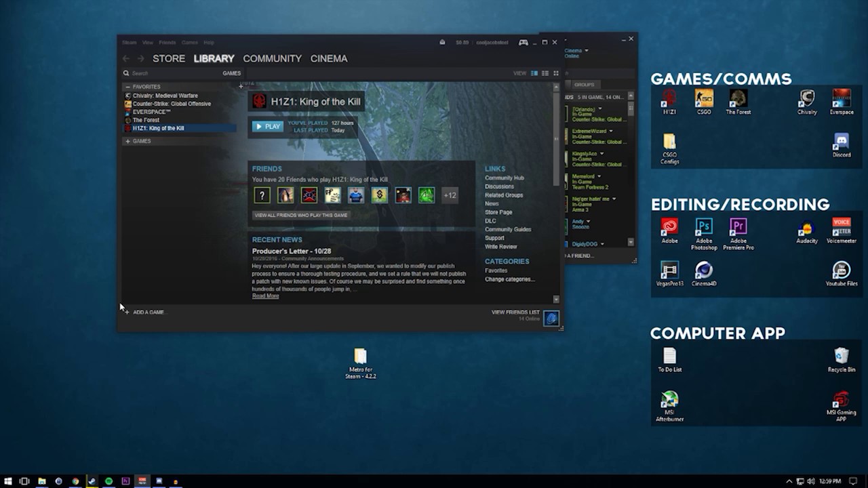Select the Adobe desktop icon
Image resolution: width=868 pixels, height=488 pixels.
[669, 230]
